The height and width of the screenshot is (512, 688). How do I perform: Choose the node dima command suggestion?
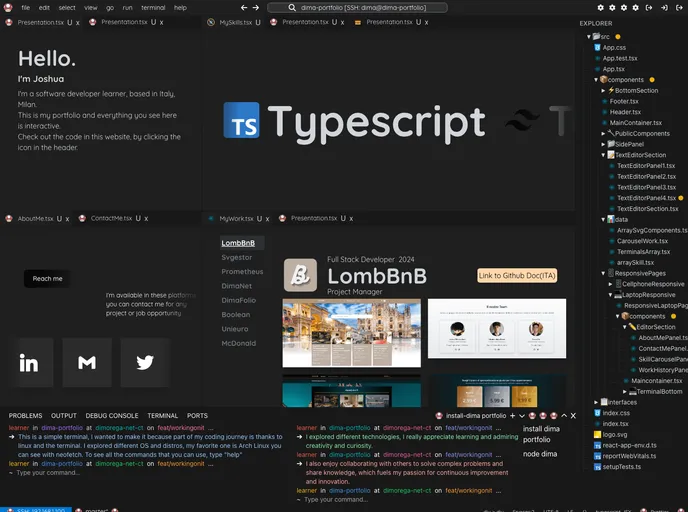point(540,454)
